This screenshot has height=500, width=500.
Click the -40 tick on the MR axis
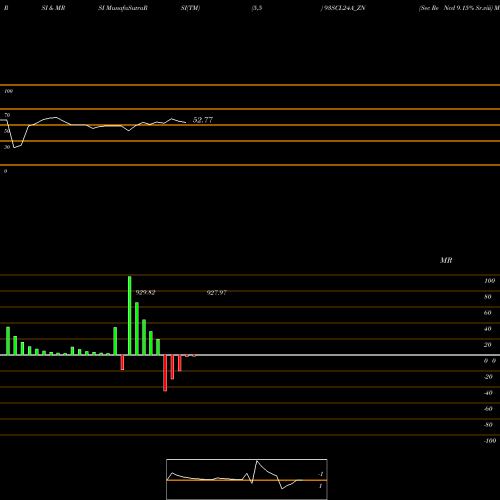488,393
